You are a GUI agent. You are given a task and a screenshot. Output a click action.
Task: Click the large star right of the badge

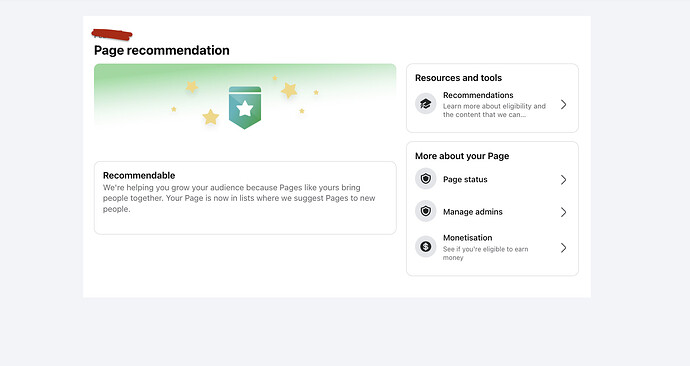pos(289,90)
